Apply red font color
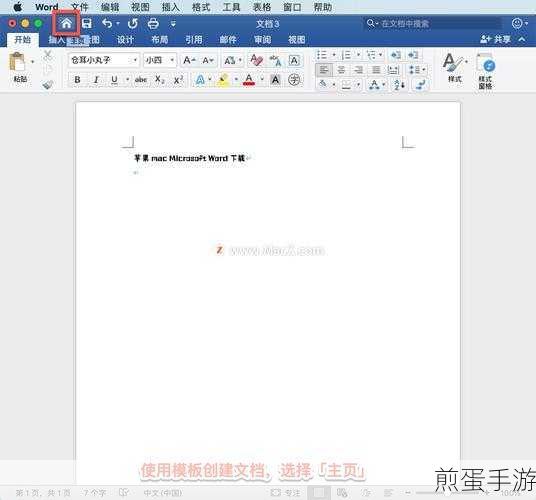This screenshot has width=536, height=500. point(249,80)
